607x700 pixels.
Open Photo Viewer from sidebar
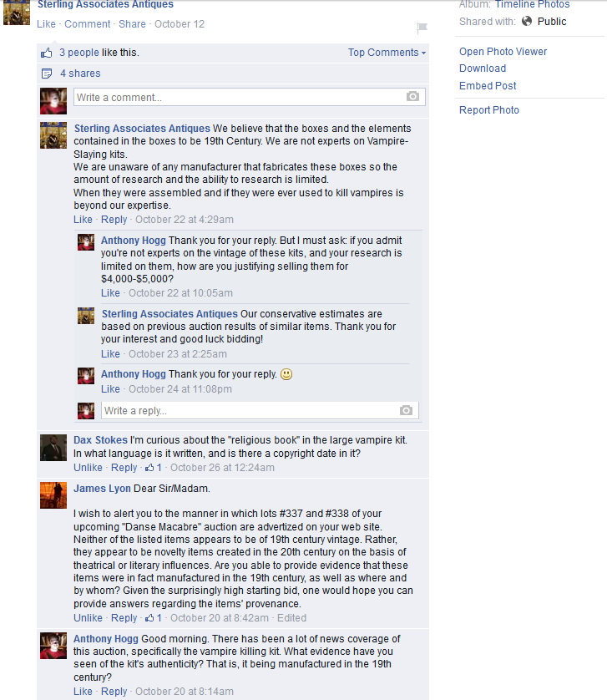click(x=503, y=51)
